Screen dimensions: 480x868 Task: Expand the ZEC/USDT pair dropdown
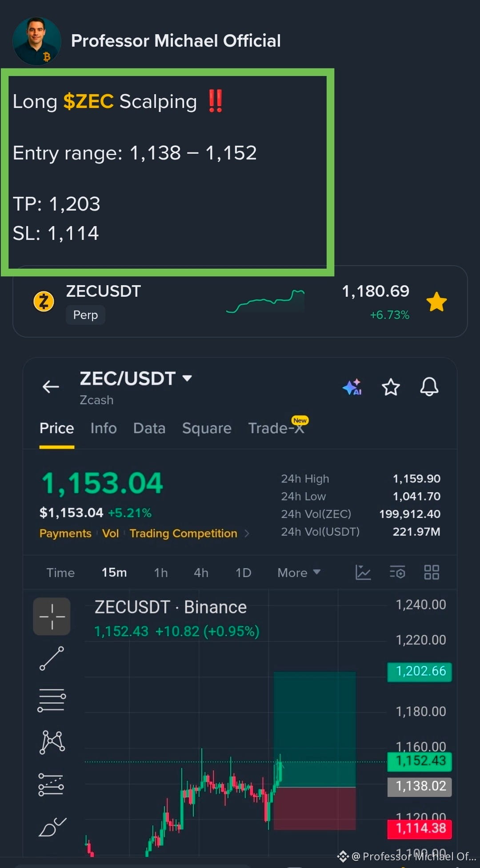click(x=187, y=378)
